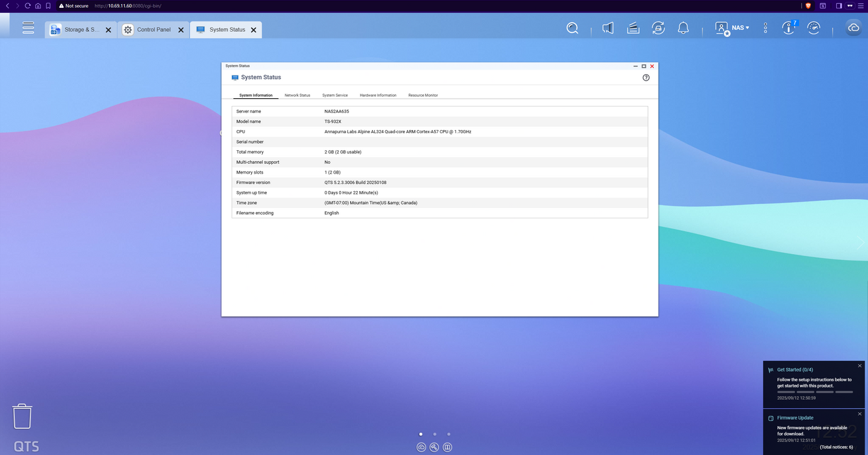
Task: Open event notifications bell
Action: (x=683, y=28)
